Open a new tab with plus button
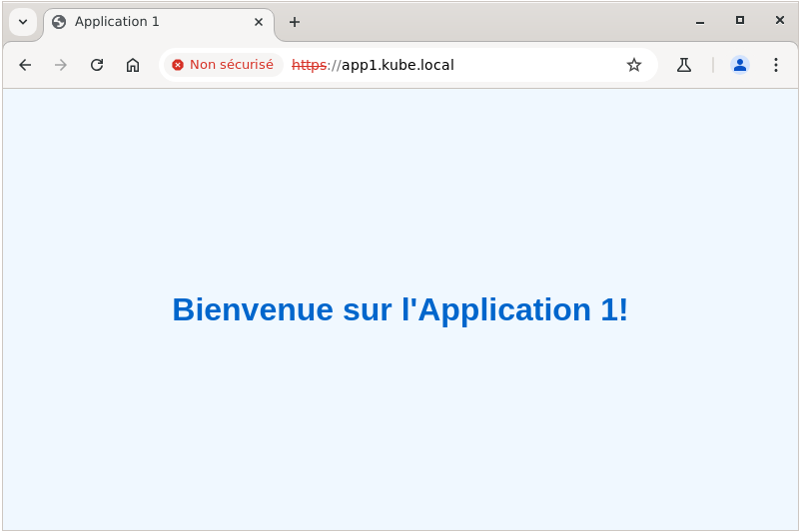Screen dimensions: 801x532 tap(295, 22)
